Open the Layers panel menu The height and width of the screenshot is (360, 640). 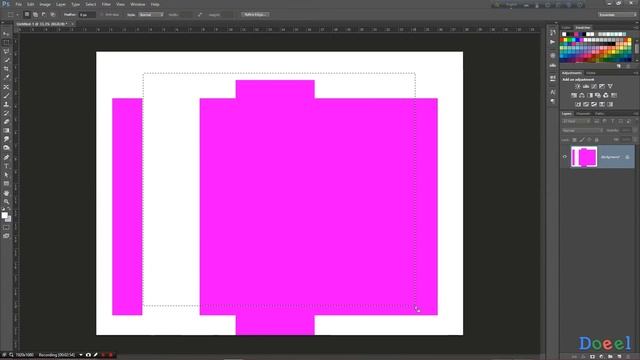coord(636,113)
